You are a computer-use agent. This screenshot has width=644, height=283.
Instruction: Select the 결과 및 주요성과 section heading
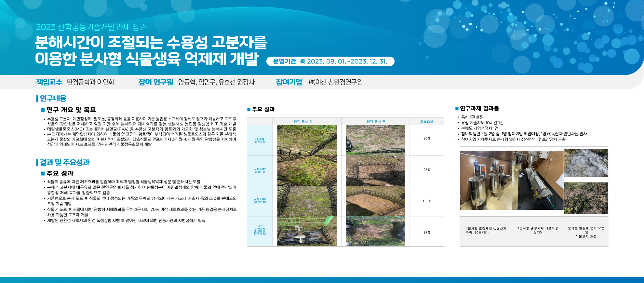point(64,162)
